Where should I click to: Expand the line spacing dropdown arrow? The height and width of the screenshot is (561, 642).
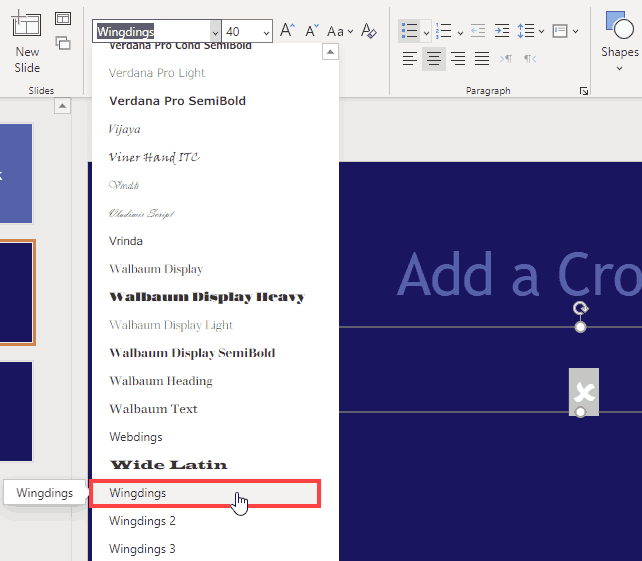coord(541,32)
